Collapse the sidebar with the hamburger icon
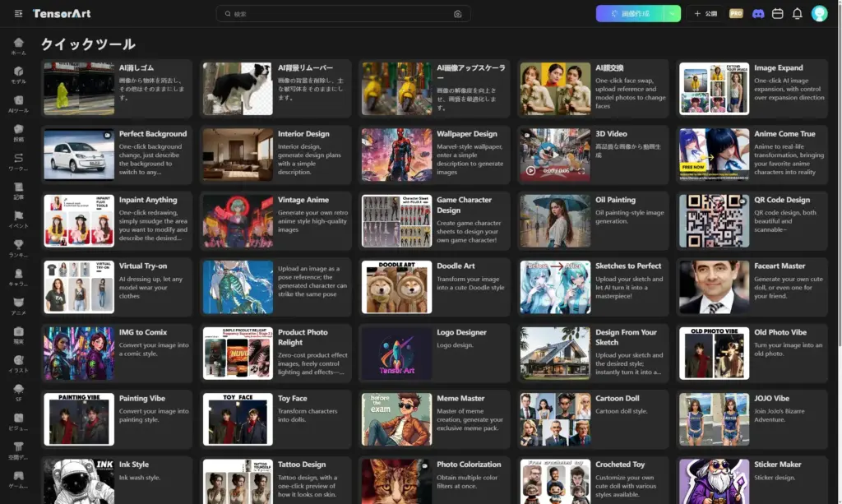The image size is (842, 504). (x=18, y=13)
